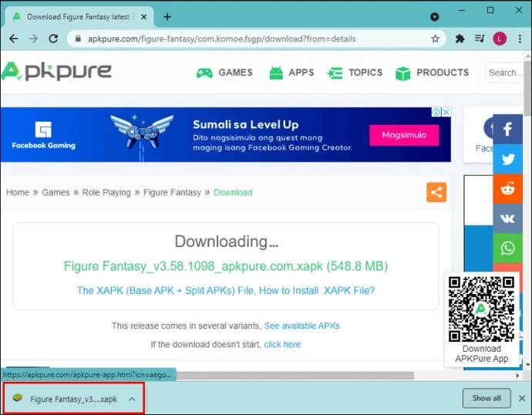Screen dimensions: 532x415
Task: Click the Search input field
Action: 505,73
